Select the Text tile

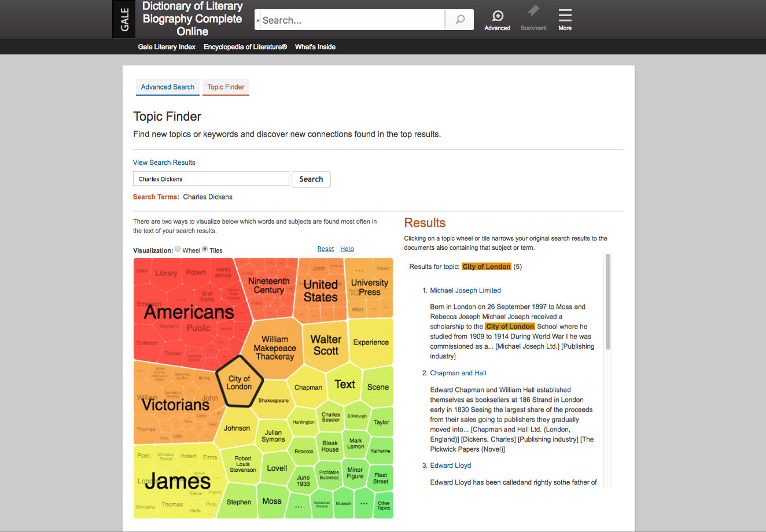345,384
